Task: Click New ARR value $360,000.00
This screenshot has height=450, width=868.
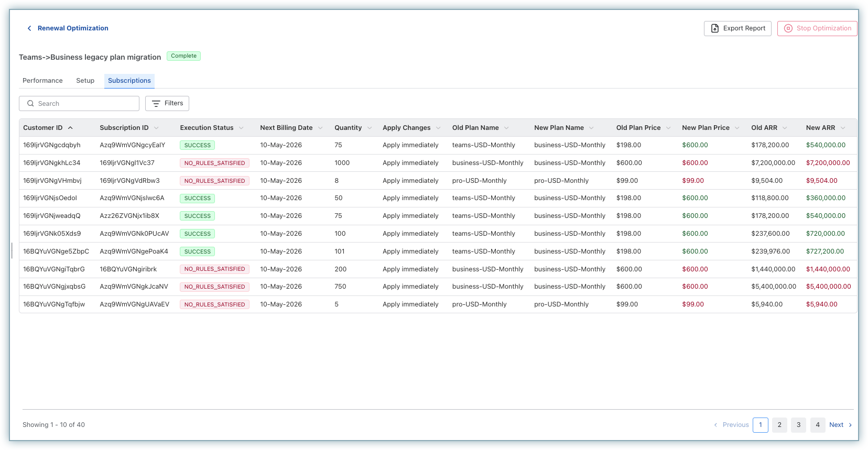Action: point(826,198)
